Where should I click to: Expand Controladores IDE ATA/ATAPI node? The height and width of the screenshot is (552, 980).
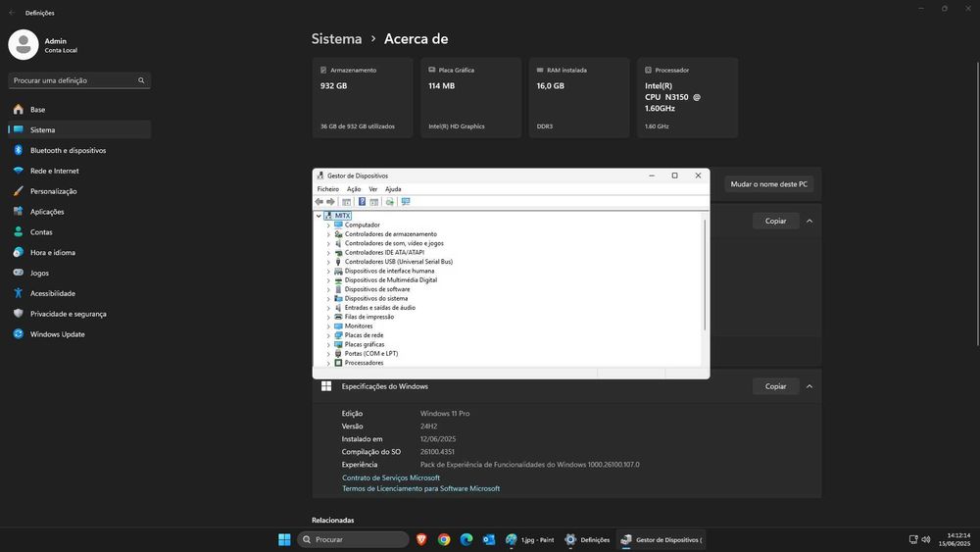point(328,253)
